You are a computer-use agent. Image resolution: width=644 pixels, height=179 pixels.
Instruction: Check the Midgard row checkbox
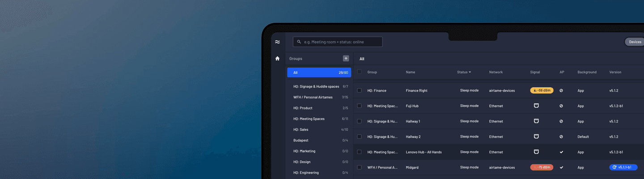359,167
